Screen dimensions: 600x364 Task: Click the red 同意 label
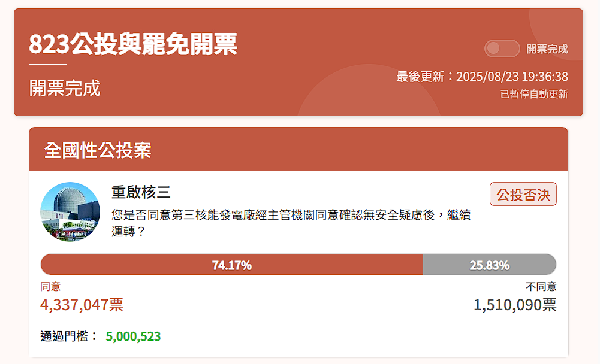tap(50, 287)
